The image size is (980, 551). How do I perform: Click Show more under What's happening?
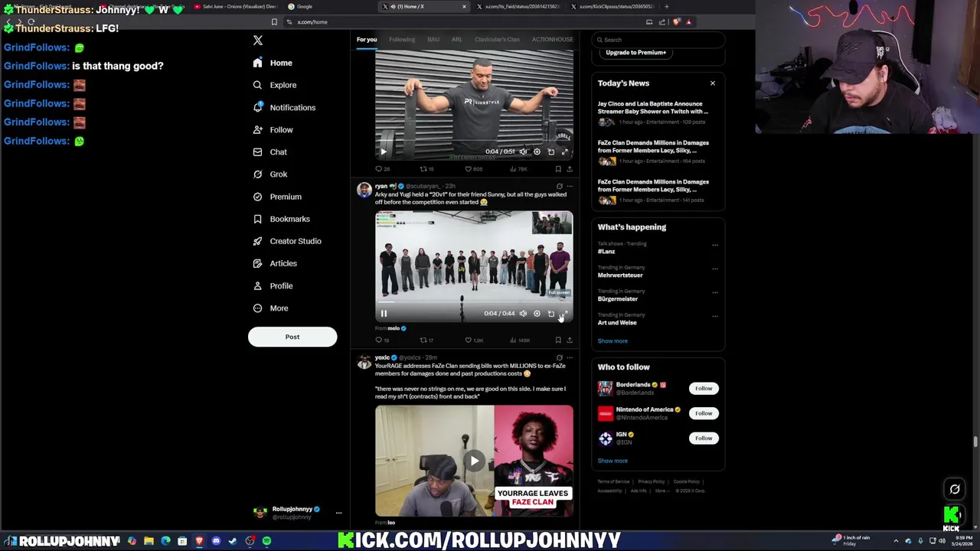coord(612,341)
